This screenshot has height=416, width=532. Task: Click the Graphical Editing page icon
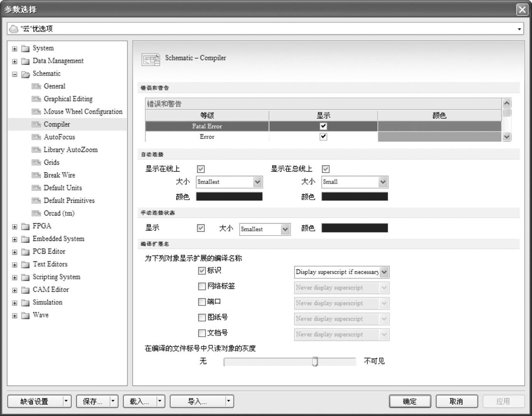point(36,99)
